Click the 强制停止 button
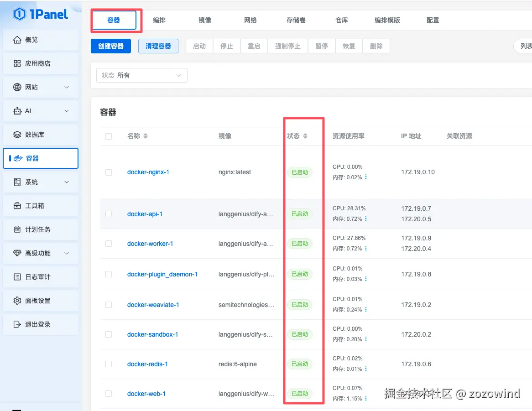Image resolution: width=532 pixels, height=411 pixels. (288, 46)
